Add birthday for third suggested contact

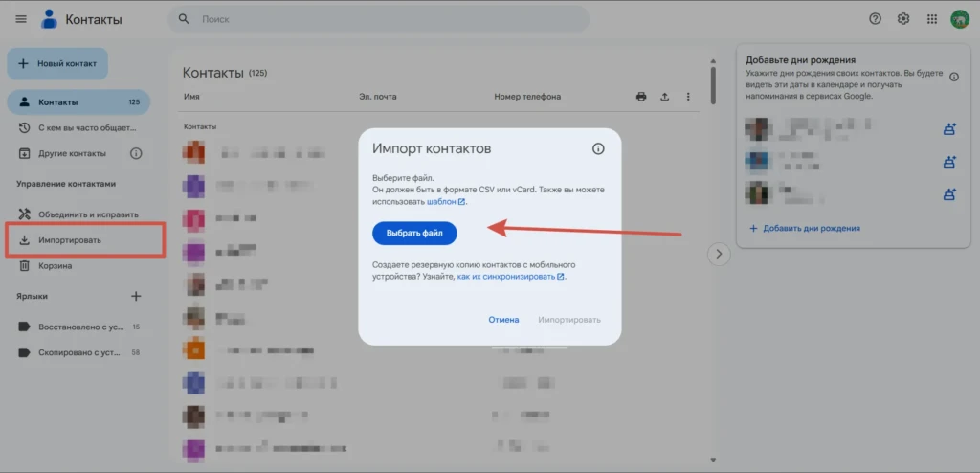pyautogui.click(x=949, y=194)
